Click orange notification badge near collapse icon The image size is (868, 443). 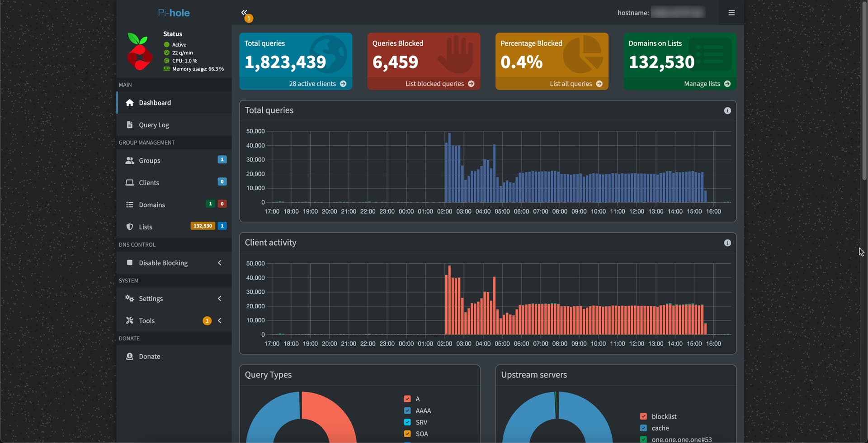(249, 19)
